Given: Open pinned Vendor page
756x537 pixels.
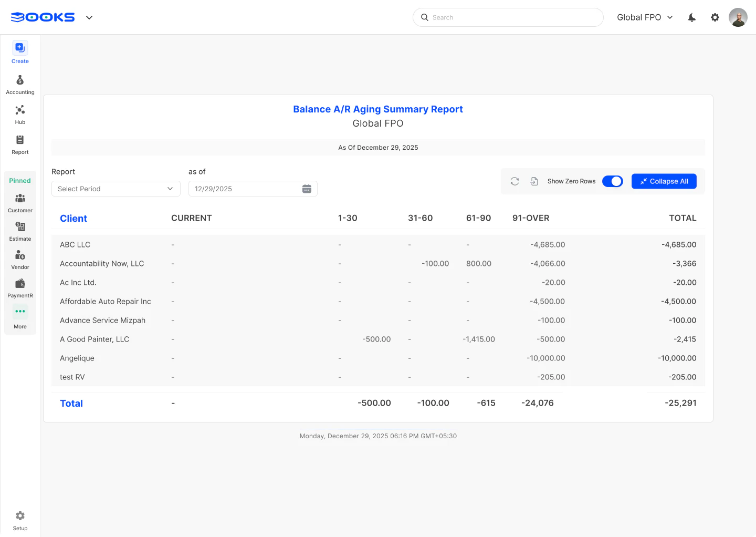Looking at the screenshot, I should coord(20,260).
